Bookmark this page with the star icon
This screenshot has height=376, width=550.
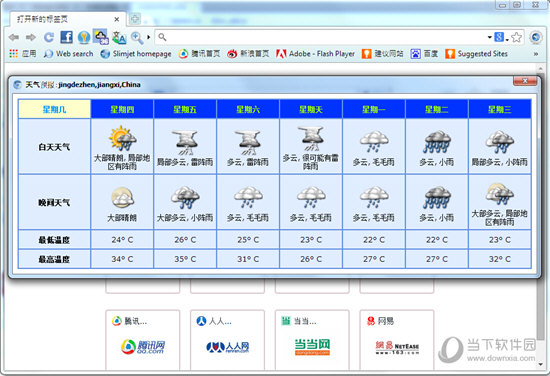pyautogui.click(x=516, y=37)
